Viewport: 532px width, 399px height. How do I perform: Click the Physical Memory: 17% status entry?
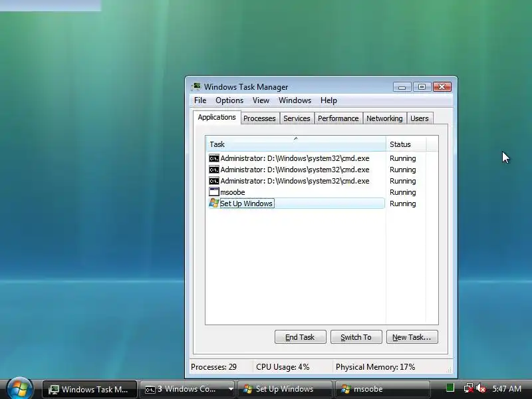375,367
